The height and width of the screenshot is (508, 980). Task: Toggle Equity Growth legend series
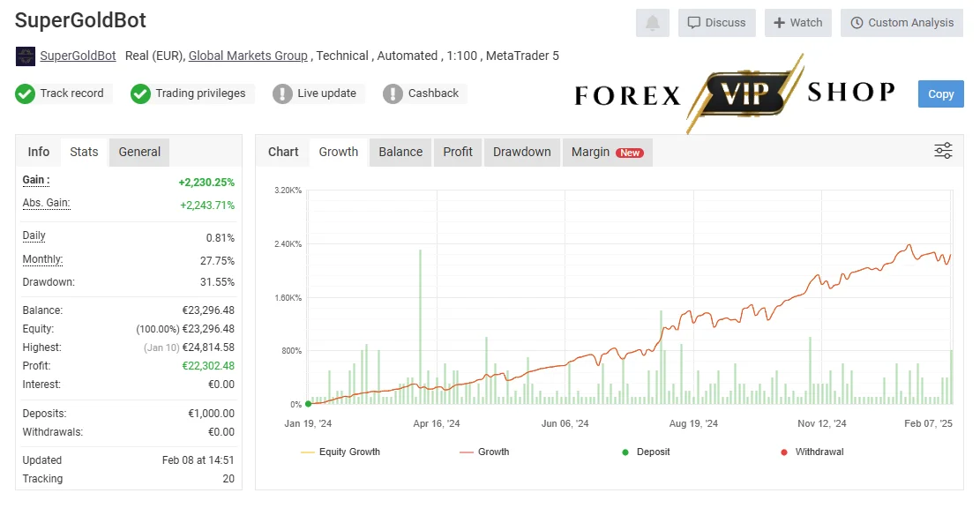tap(340, 452)
